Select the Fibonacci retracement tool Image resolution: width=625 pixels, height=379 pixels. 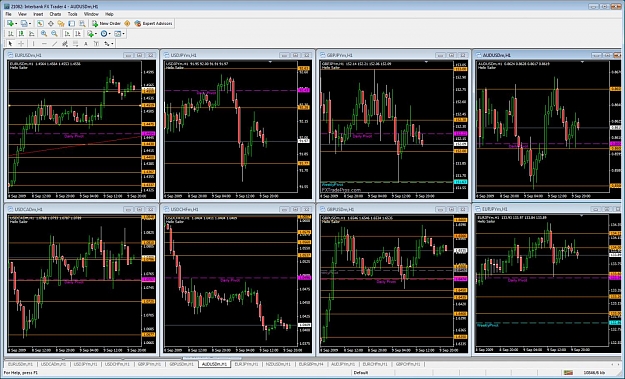(x=75, y=44)
